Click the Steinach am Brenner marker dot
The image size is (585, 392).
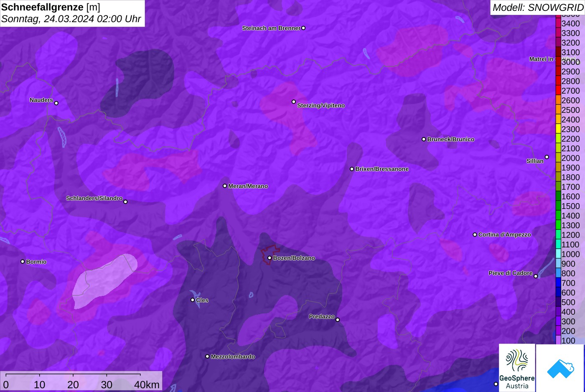[303, 28]
